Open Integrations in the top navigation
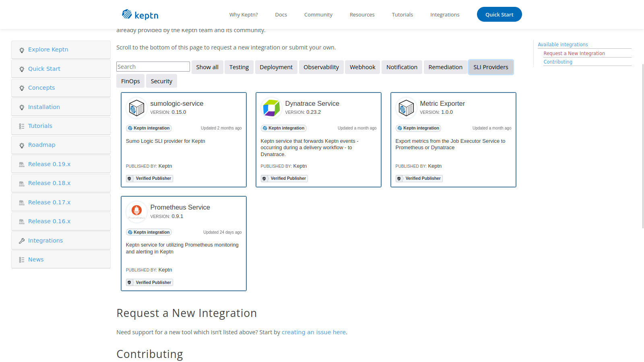The image size is (644, 362). (445, 15)
